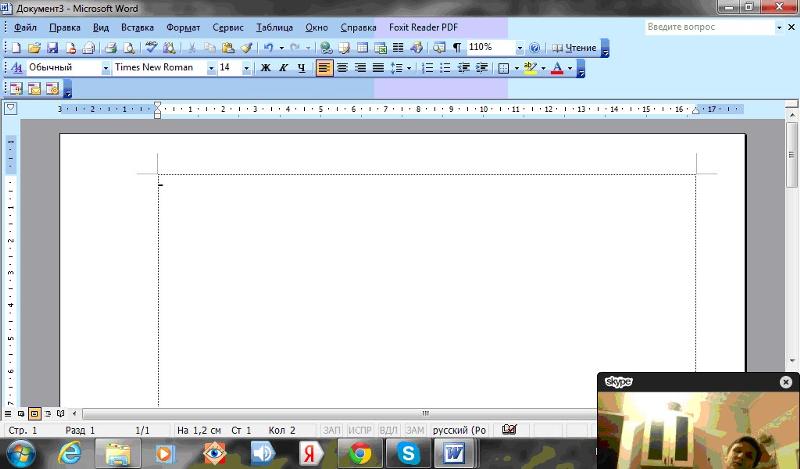Open Google Chrome from the taskbar
This screenshot has height=469, width=800.
[x=360, y=453]
